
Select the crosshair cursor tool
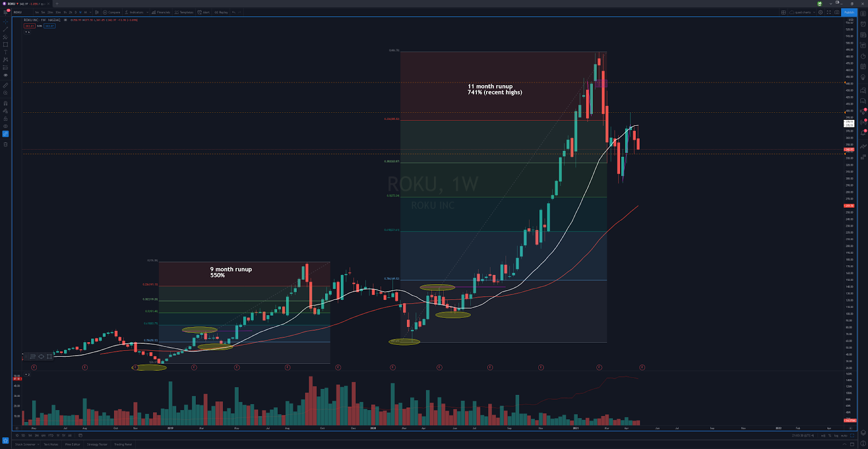click(5, 22)
